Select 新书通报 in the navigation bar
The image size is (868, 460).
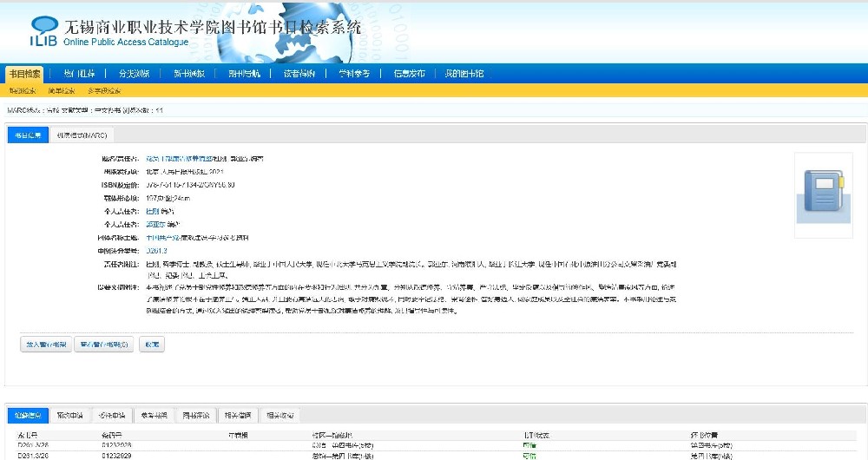pyautogui.click(x=189, y=74)
